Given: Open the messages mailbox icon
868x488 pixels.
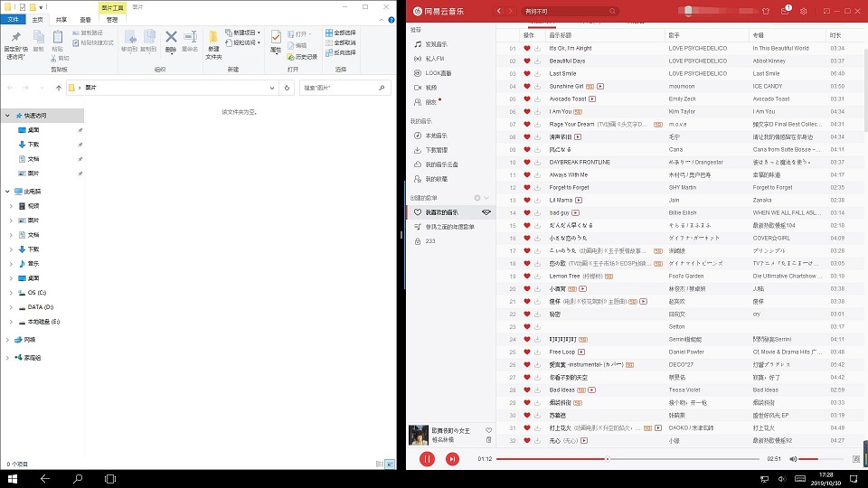Looking at the screenshot, I should pos(785,11).
